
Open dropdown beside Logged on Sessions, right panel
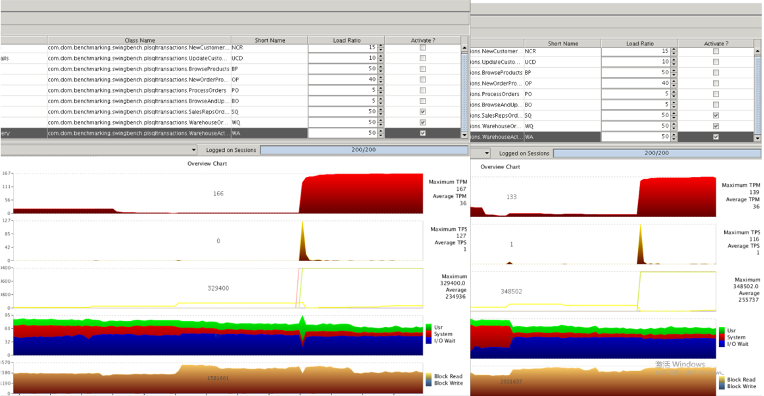point(486,153)
